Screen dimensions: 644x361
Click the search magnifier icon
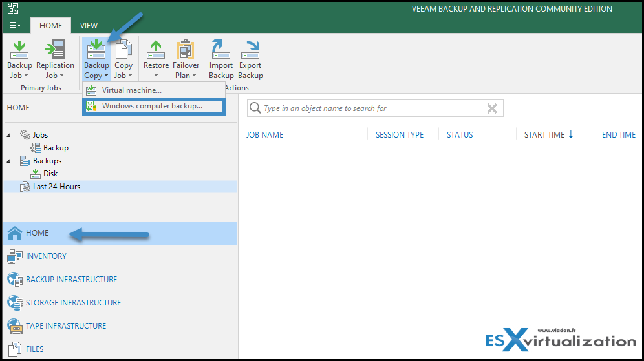pyautogui.click(x=255, y=108)
